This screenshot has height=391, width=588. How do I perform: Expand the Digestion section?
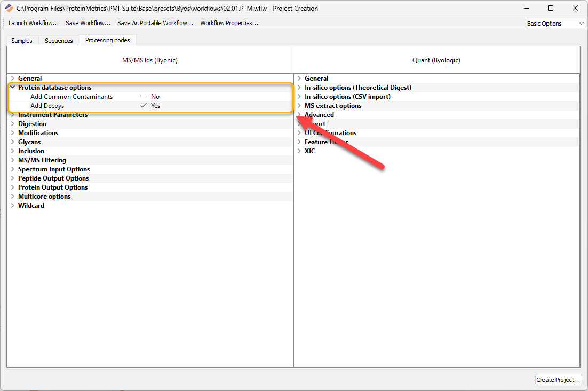point(13,124)
